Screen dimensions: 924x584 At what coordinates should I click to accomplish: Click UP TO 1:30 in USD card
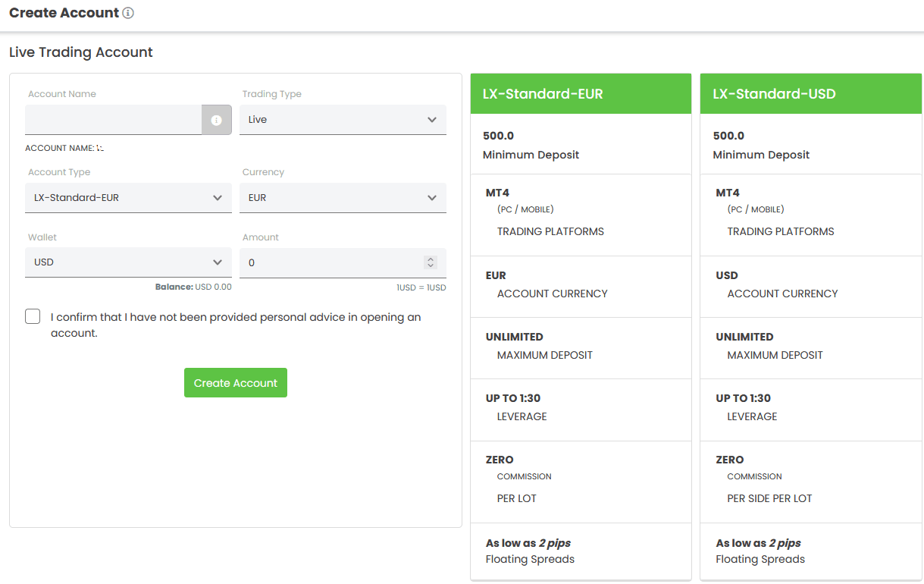744,398
